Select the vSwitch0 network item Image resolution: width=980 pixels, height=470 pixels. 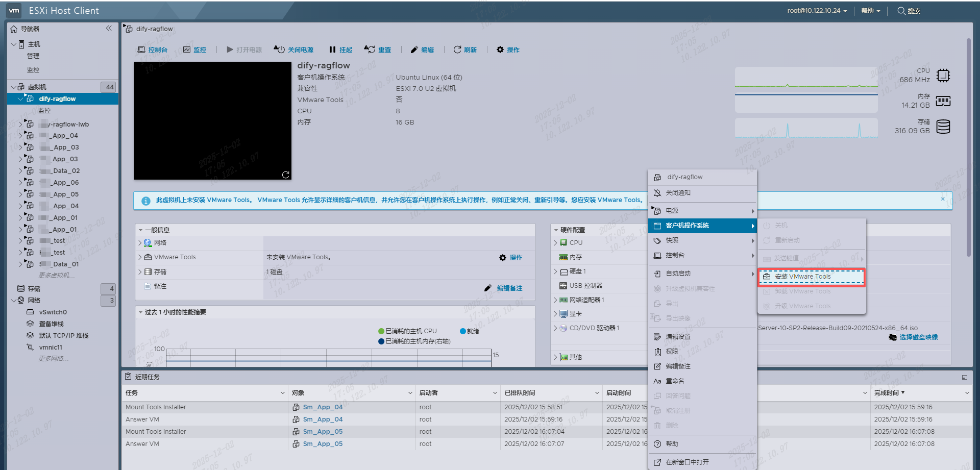point(53,312)
